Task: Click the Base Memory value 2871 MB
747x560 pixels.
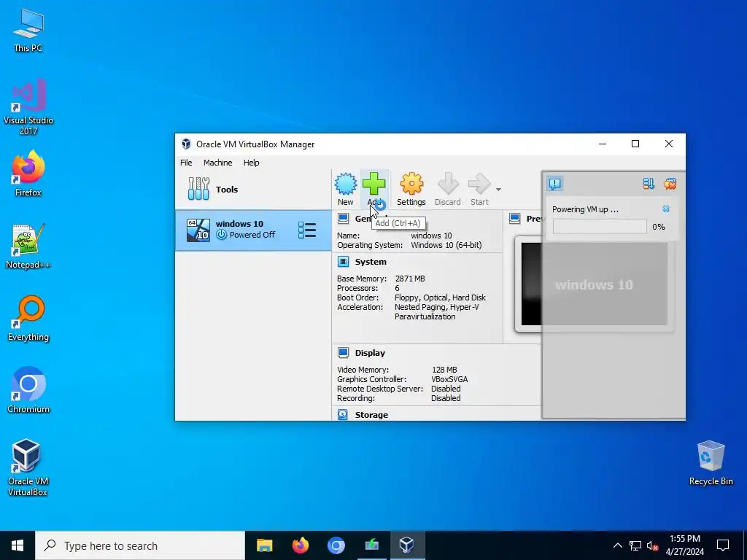Action: [410, 279]
